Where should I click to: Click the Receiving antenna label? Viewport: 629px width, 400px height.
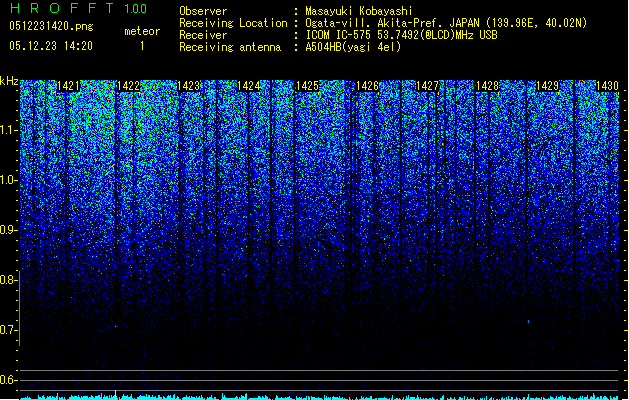click(230, 47)
